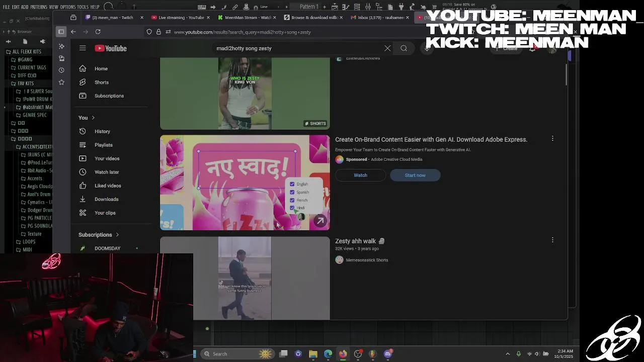Open sidebar synced tabs icon
This screenshot has height=362, width=644.
coord(61,58)
